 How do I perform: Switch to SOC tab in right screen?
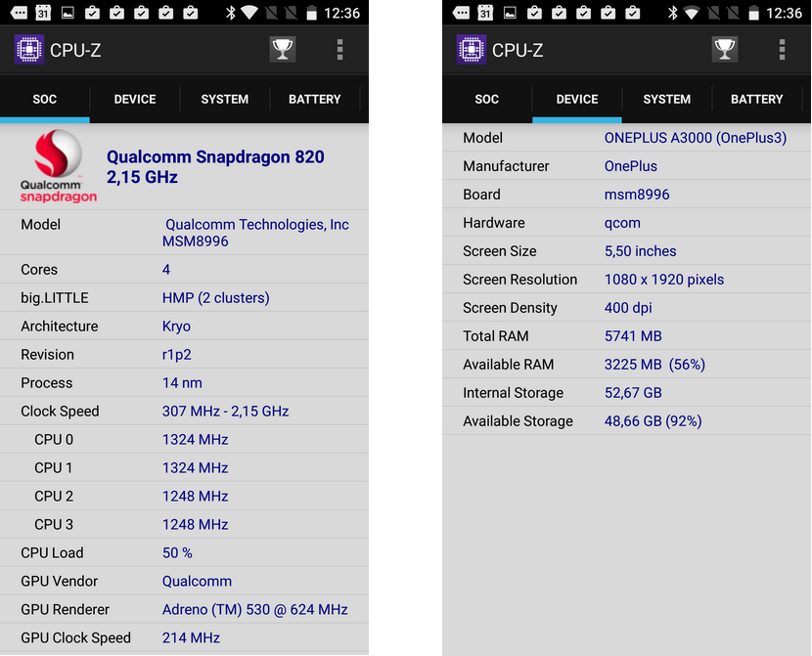pyautogui.click(x=487, y=99)
